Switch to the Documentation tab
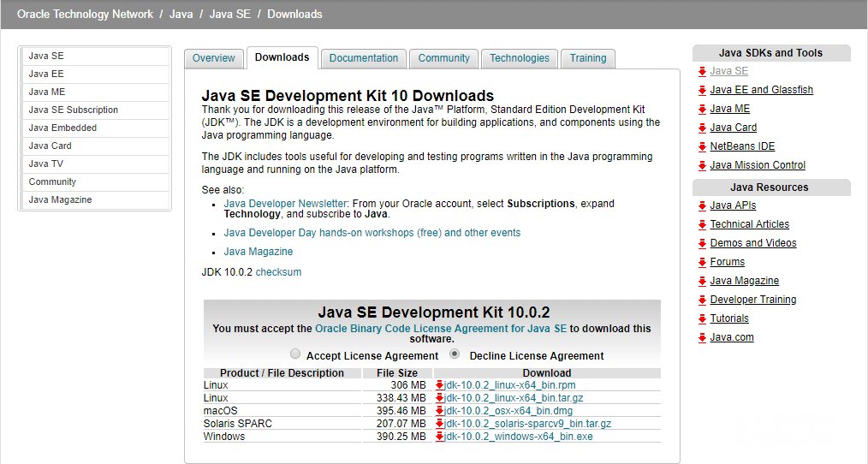 coord(364,58)
